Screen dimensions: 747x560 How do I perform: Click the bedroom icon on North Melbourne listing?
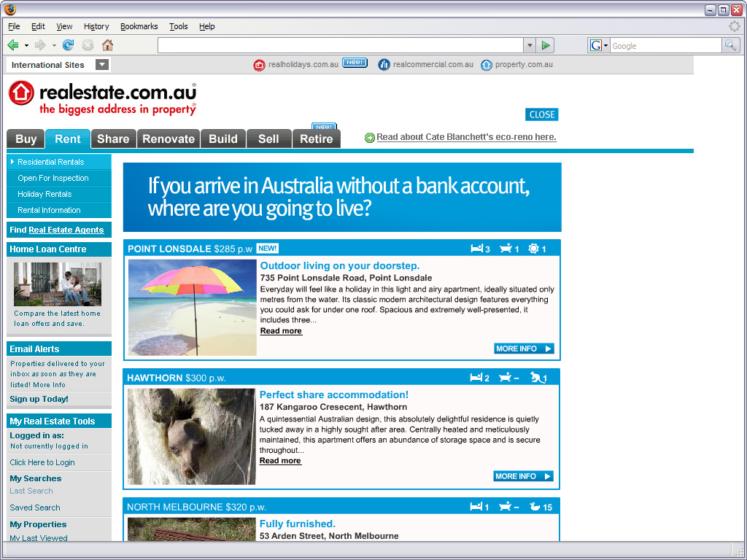476,507
